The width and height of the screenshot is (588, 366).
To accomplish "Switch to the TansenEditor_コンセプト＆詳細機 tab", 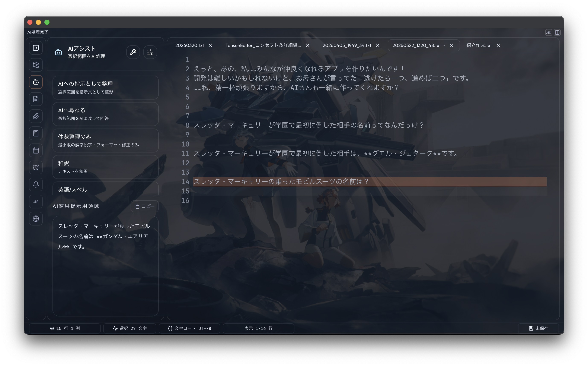I will click(x=263, y=45).
